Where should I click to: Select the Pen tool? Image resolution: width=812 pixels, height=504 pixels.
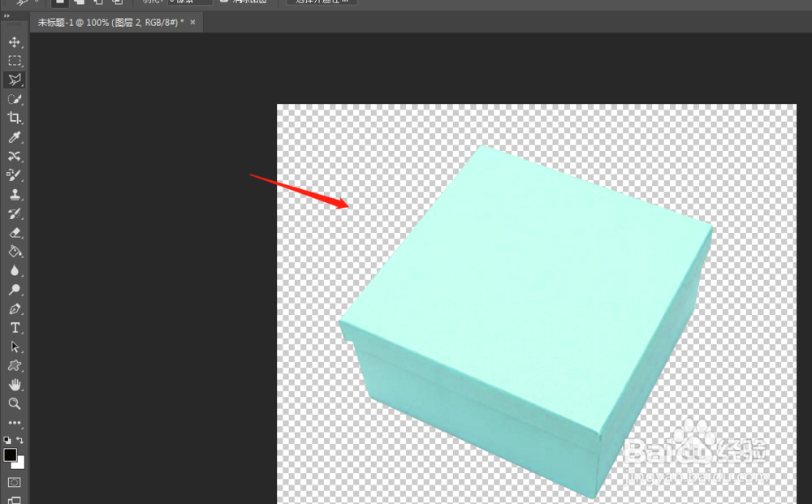15,309
